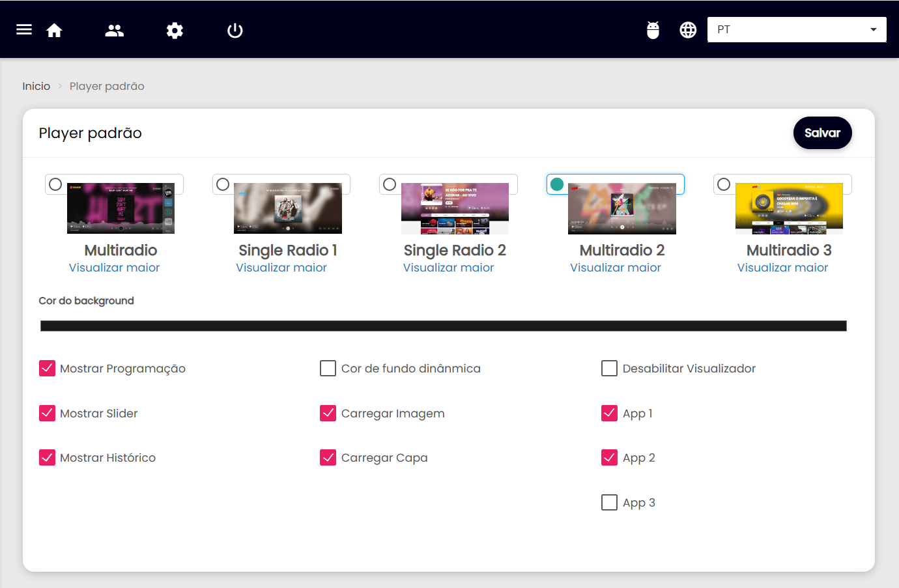Image resolution: width=899 pixels, height=588 pixels.
Task: Open settings gear icon
Action: (175, 31)
